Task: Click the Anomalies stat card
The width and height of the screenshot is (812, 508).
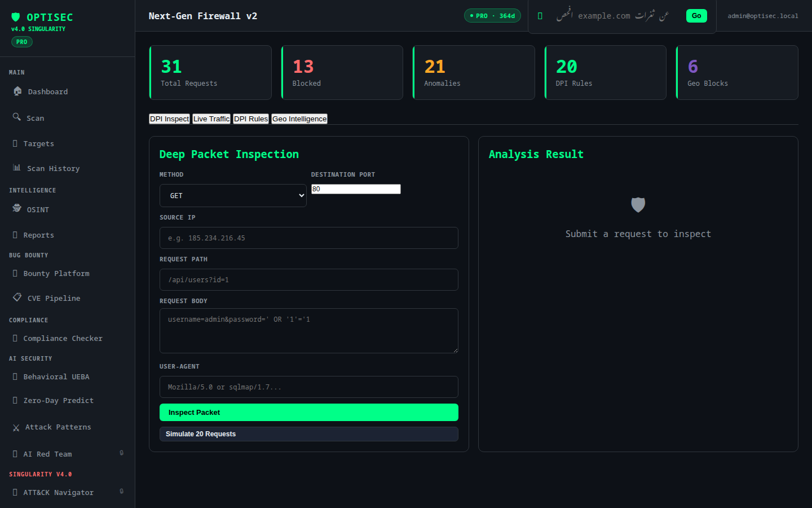Action: point(474,72)
